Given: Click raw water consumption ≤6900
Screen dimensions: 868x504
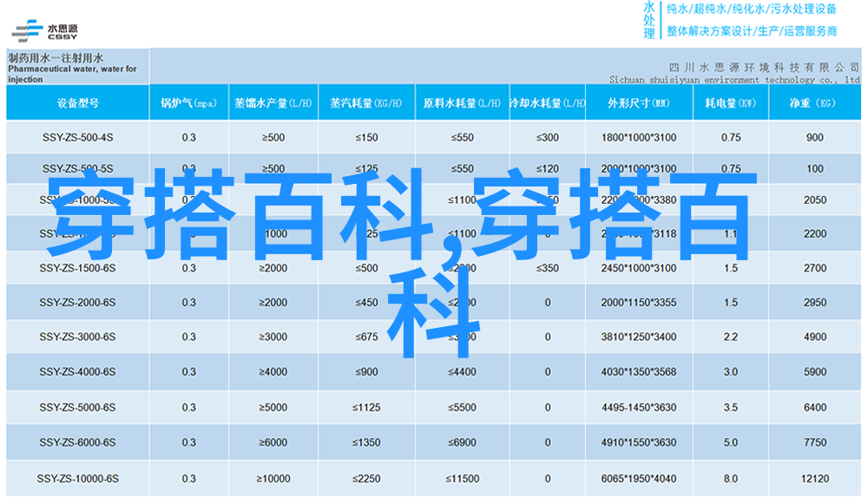Looking at the screenshot, I should 462,442.
